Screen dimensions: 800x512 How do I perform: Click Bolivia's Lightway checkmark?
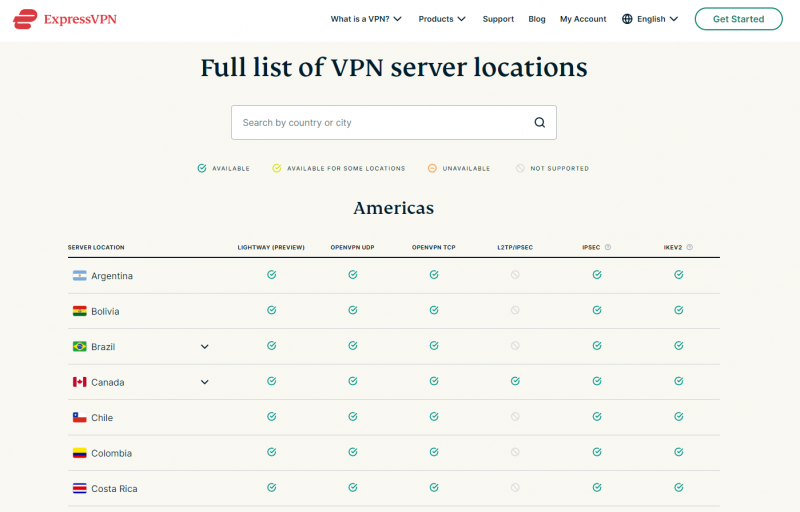coord(271,310)
